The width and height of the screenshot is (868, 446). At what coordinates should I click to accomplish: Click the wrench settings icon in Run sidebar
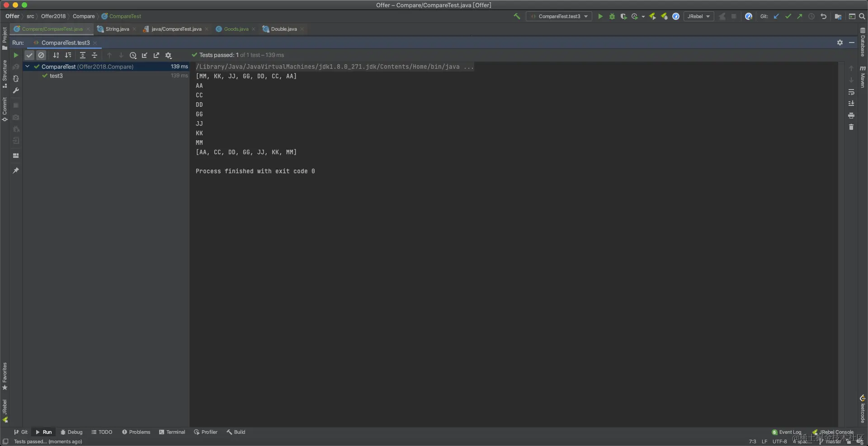click(16, 90)
